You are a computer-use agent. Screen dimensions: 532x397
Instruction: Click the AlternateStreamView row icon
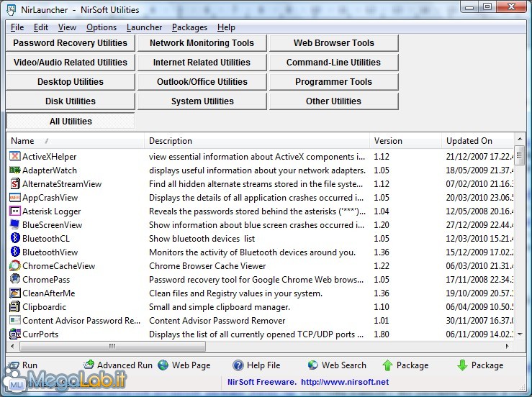(x=14, y=183)
